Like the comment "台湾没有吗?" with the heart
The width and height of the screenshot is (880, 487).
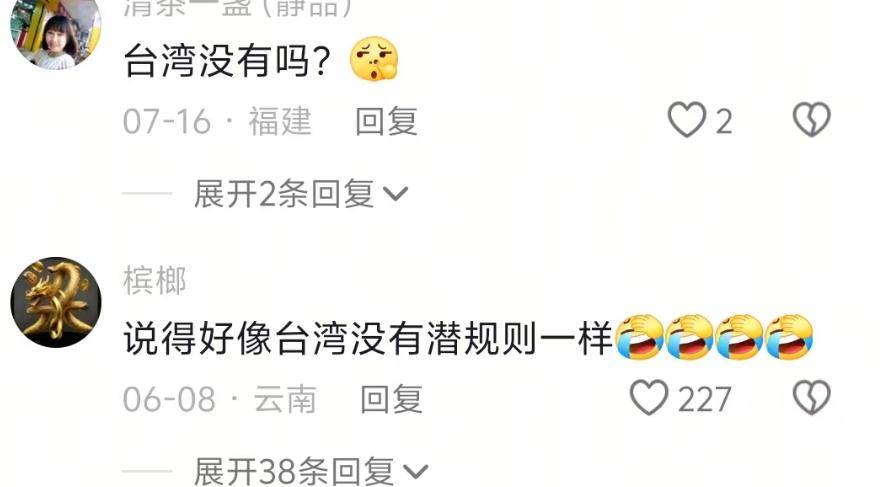(x=687, y=120)
